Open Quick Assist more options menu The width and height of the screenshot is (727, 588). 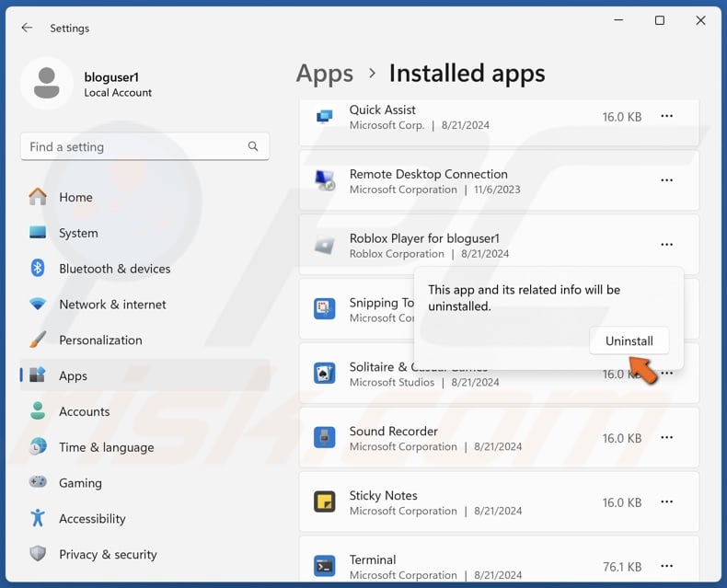click(667, 116)
